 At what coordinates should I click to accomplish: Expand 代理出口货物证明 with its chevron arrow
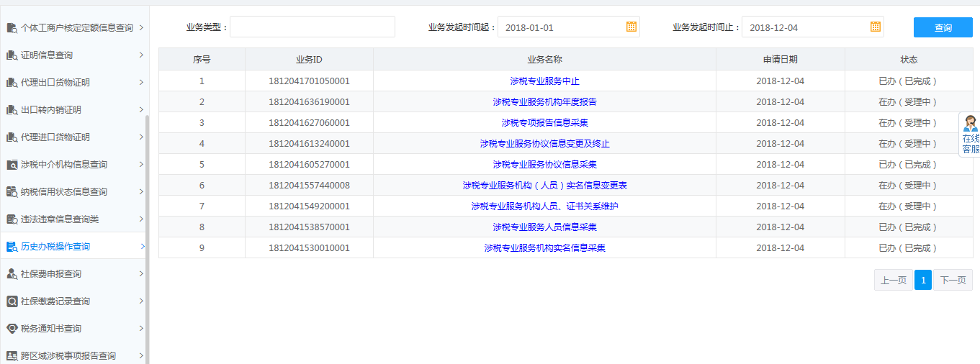click(141, 83)
